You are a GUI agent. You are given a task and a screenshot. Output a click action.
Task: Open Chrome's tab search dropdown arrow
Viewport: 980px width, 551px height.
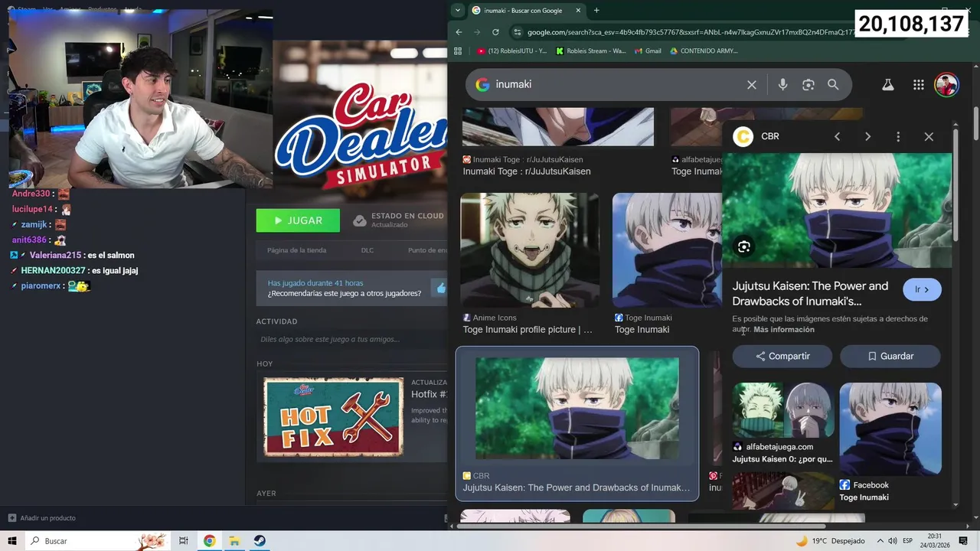click(x=457, y=10)
